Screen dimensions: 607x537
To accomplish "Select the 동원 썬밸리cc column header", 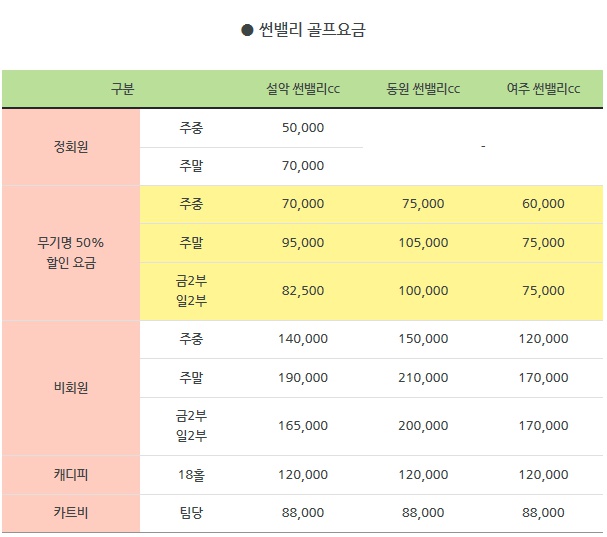I will pos(423,89).
